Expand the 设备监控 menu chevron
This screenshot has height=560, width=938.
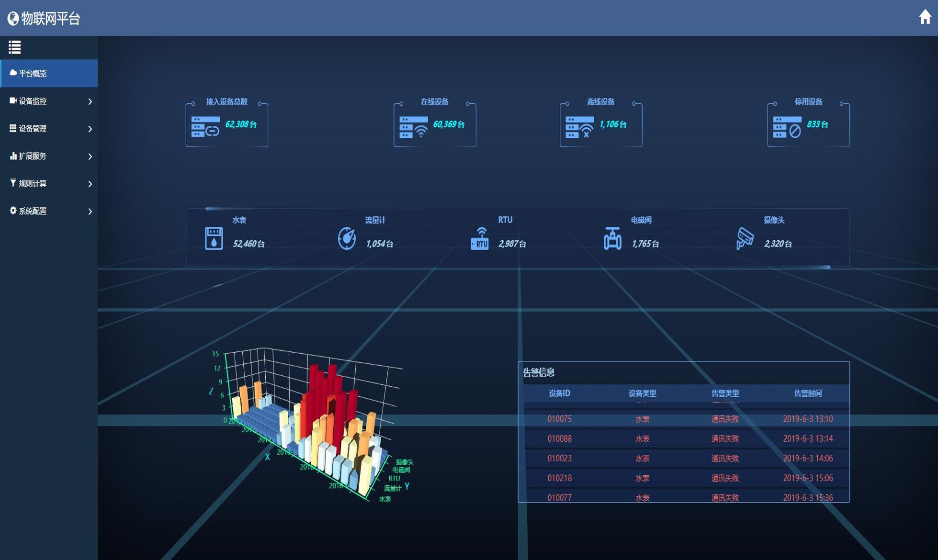pyautogui.click(x=90, y=101)
